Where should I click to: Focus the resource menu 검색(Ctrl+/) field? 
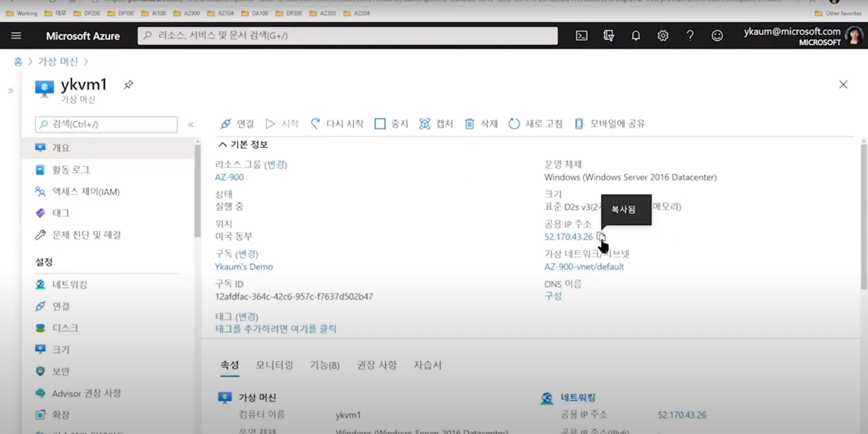(x=106, y=124)
